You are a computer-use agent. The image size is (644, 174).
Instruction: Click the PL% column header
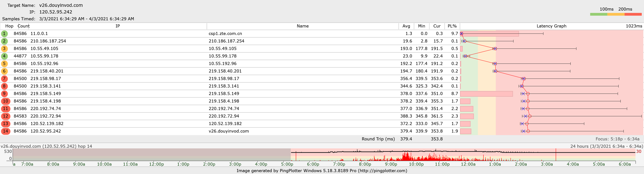click(x=452, y=26)
